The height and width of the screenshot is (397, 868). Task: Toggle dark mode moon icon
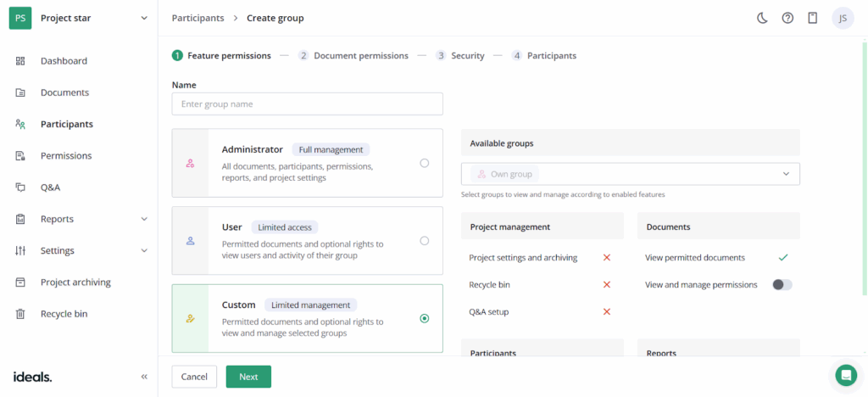click(x=762, y=18)
